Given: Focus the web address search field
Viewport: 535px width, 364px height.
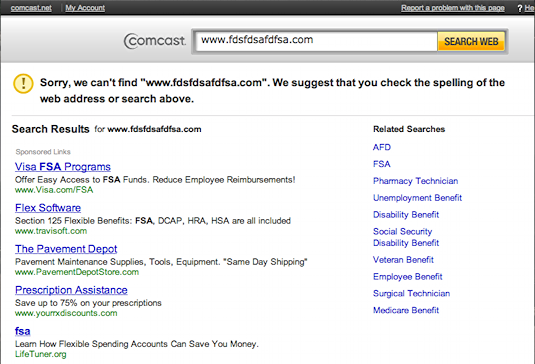Looking at the screenshot, I should (x=317, y=41).
